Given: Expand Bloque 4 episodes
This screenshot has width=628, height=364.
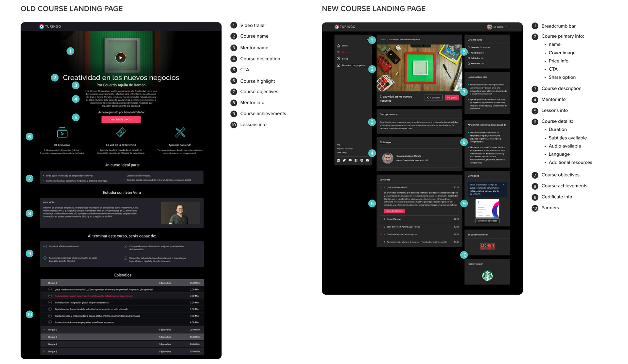Looking at the screenshot, I should [x=44, y=344].
